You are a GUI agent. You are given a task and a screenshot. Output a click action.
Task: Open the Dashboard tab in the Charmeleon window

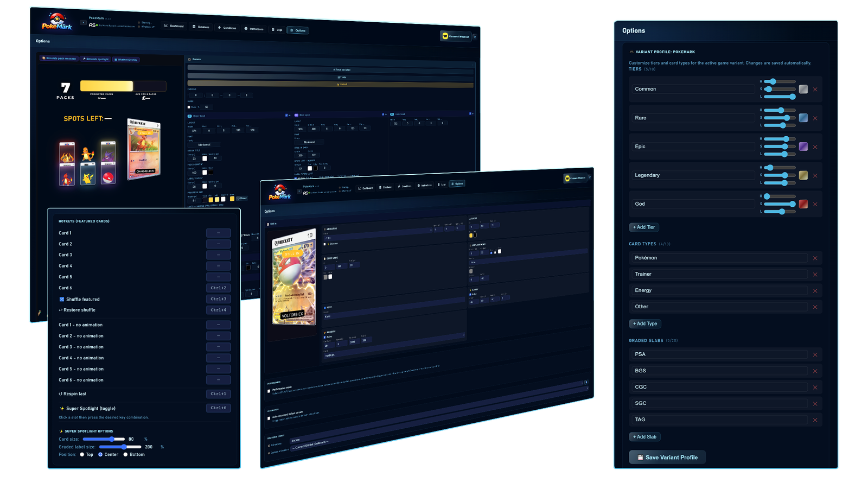click(x=174, y=26)
